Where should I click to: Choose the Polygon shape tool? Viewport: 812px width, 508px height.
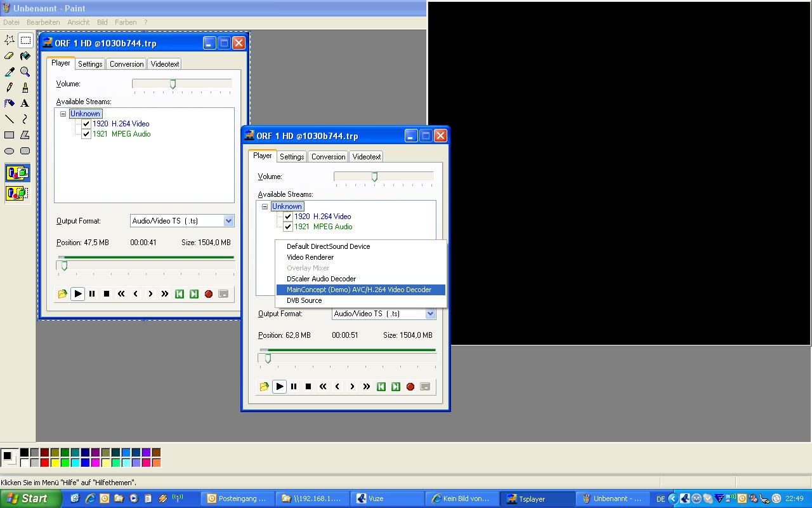click(x=25, y=135)
